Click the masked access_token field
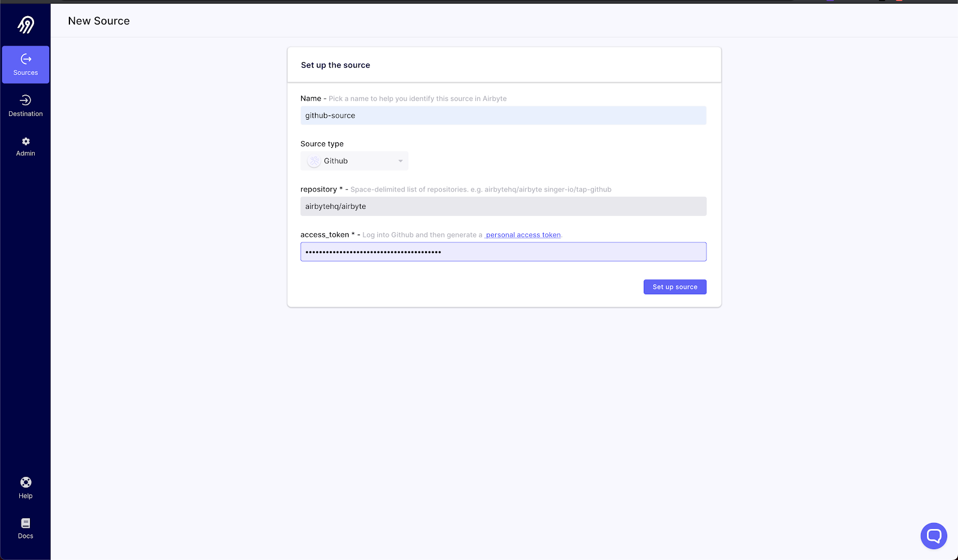Screen dimensions: 958x560 (503, 251)
